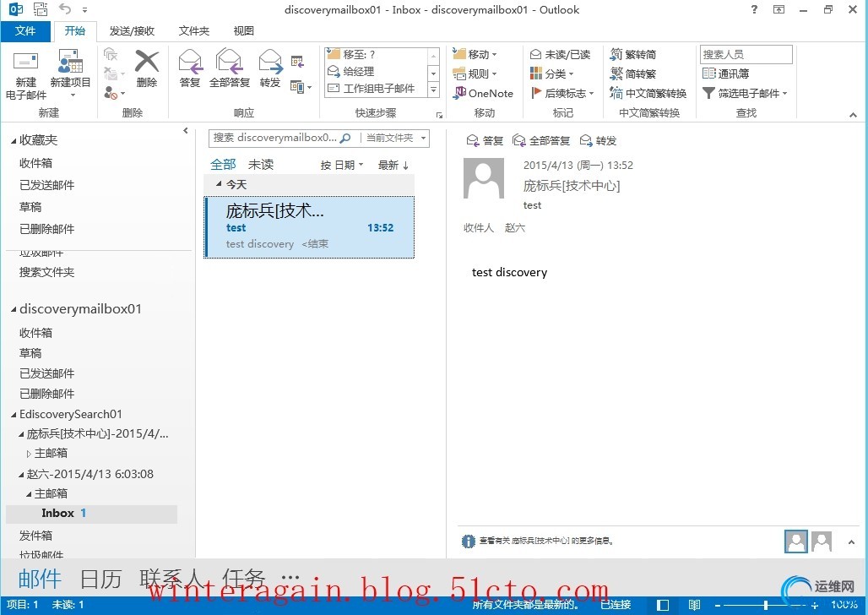The image size is (868, 615).
Task: Adjust the zoom slider in status bar
Action: pos(766,606)
